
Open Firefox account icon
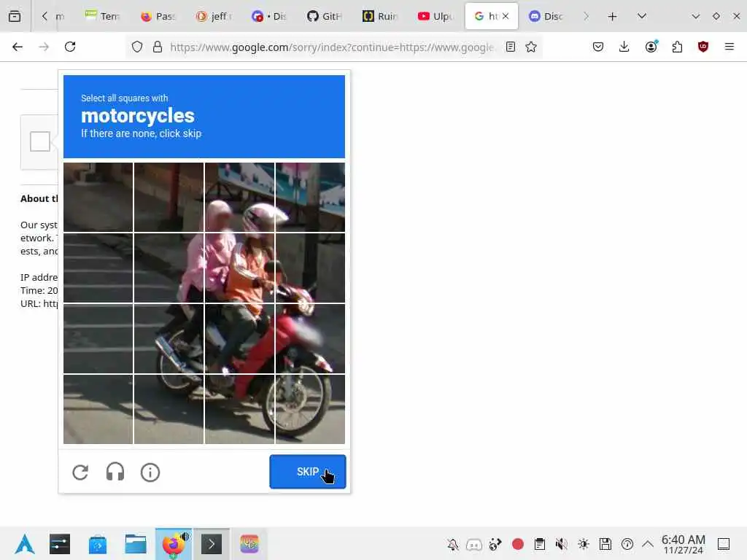tap(651, 47)
